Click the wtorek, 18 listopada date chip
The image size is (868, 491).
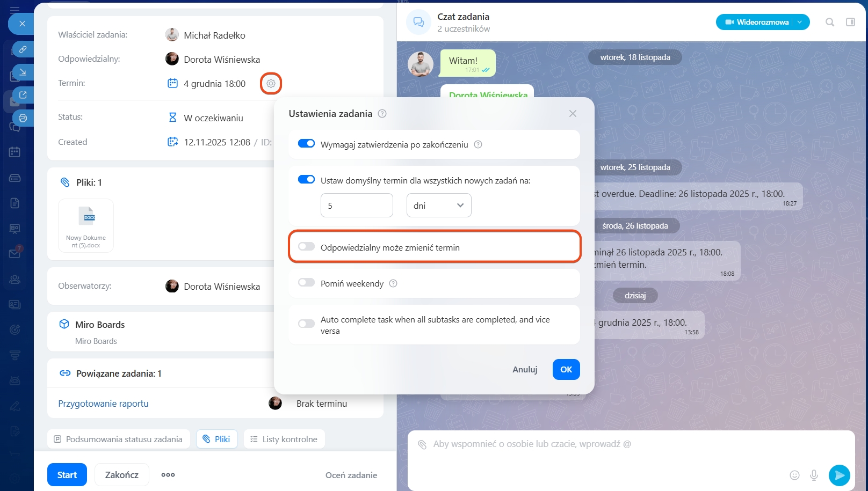click(635, 57)
